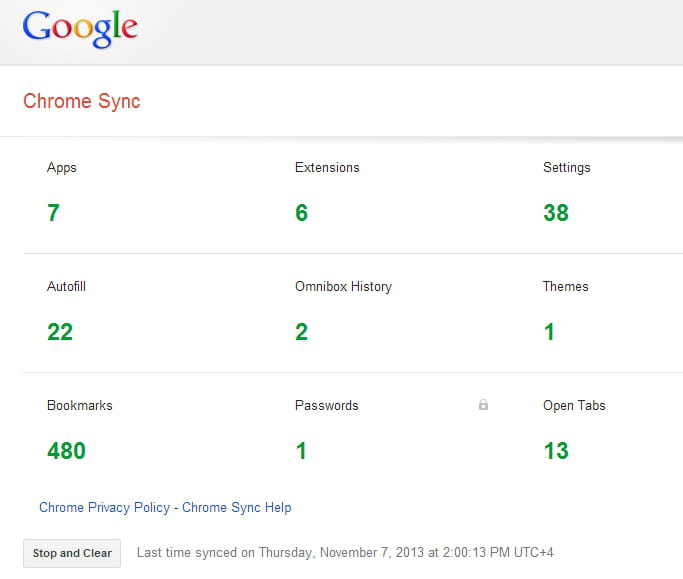Click the Chrome Sync page heading
Image resolution: width=683 pixels, height=579 pixels.
click(81, 101)
